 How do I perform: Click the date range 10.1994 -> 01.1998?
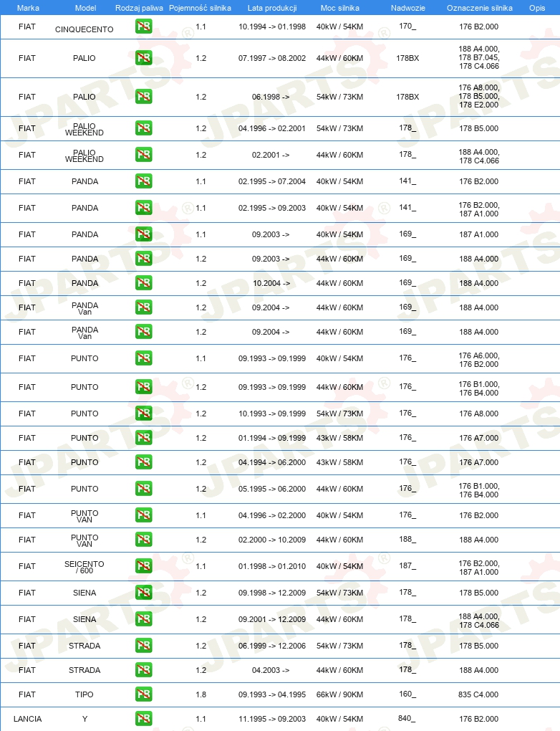coord(272,27)
